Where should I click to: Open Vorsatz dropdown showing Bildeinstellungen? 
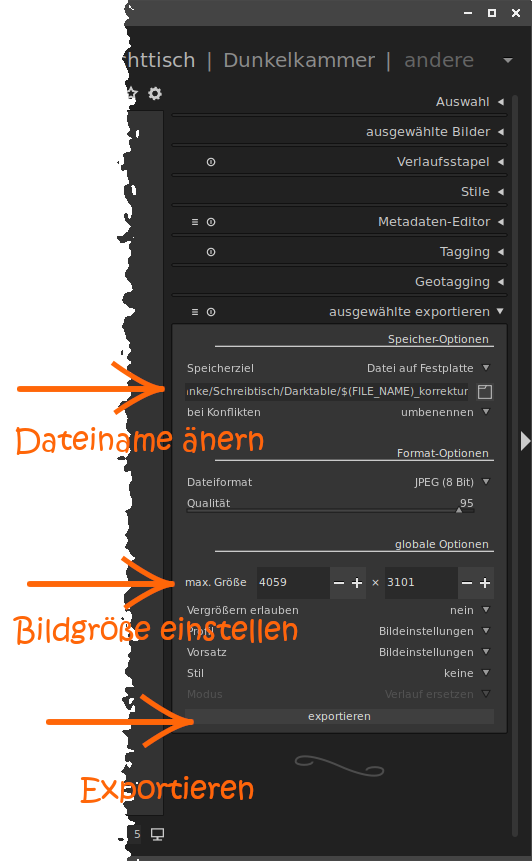click(339, 652)
